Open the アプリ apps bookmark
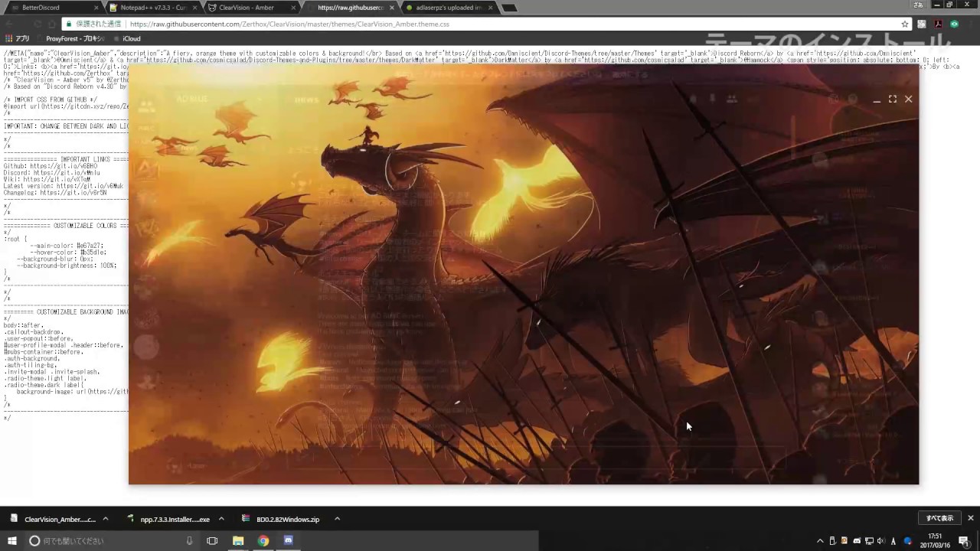This screenshot has height=551, width=980. coord(18,38)
